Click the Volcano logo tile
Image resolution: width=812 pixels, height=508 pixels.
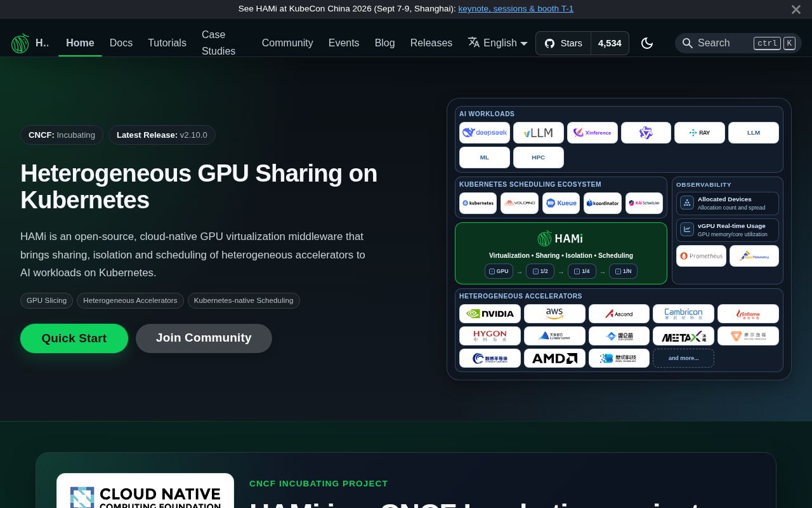(520, 203)
